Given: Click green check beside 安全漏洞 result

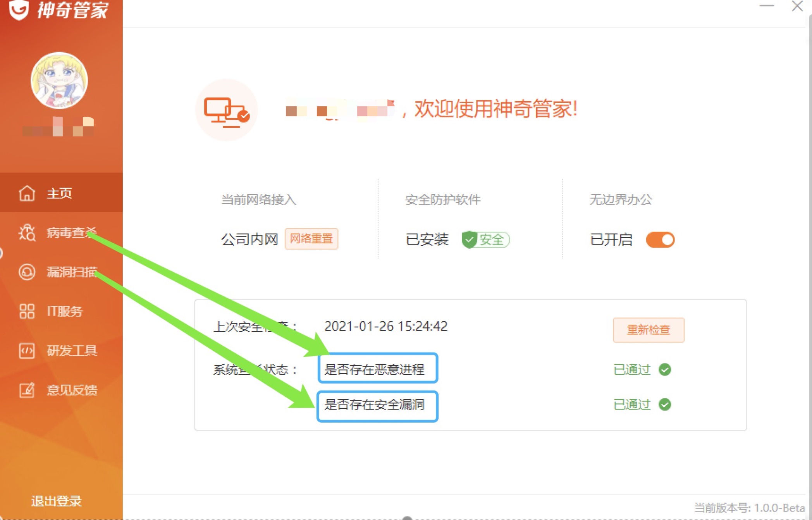Looking at the screenshot, I should [x=665, y=405].
